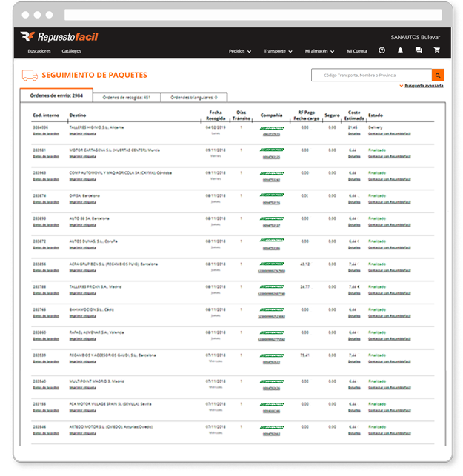The width and height of the screenshot is (463, 476).
Task: Click the Fecha Recogida column header
Action: 216,115
